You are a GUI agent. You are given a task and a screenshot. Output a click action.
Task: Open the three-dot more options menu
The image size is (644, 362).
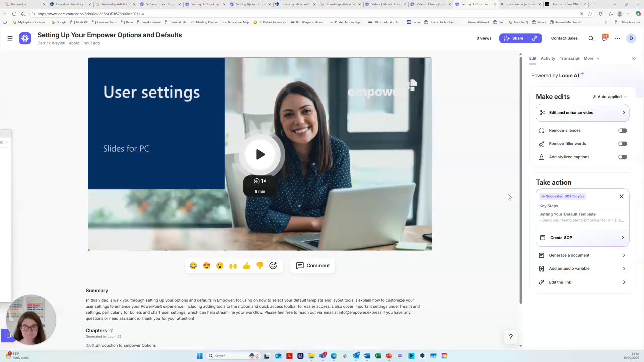point(617,38)
